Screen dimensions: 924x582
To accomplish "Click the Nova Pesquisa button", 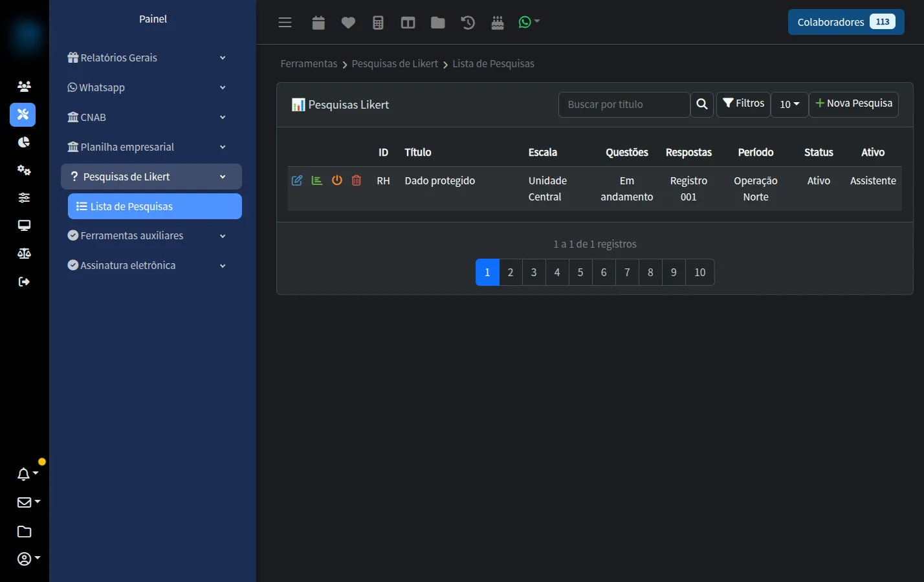I will click(853, 104).
